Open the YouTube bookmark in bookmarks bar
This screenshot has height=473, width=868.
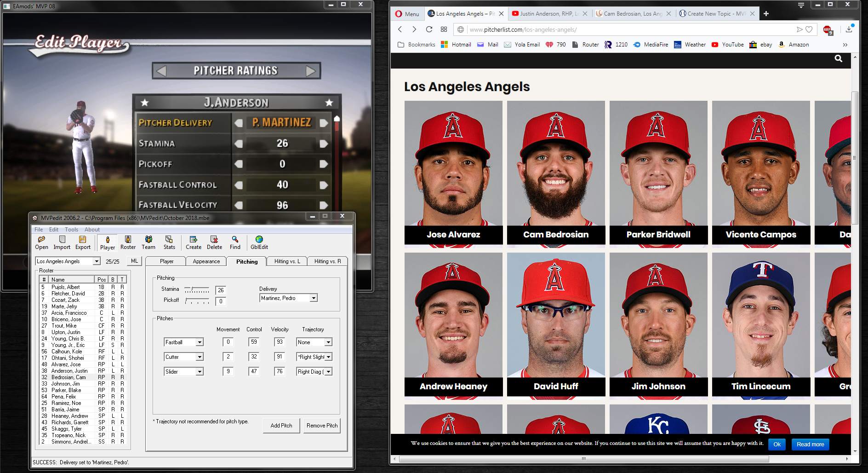tap(727, 45)
